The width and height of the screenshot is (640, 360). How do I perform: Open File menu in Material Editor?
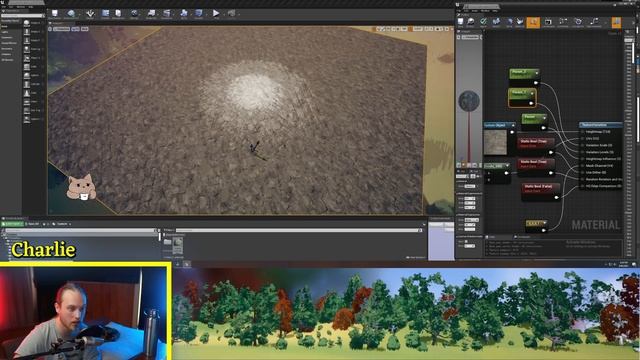coord(458,11)
